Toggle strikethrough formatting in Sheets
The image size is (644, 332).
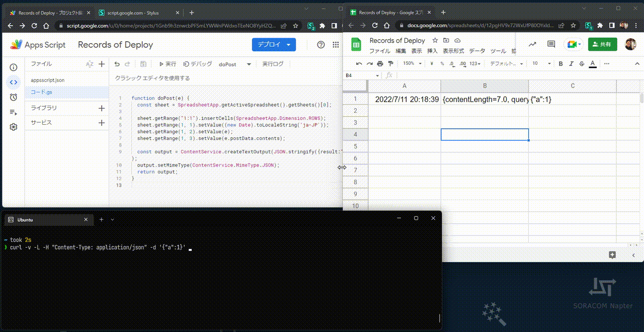(582, 64)
